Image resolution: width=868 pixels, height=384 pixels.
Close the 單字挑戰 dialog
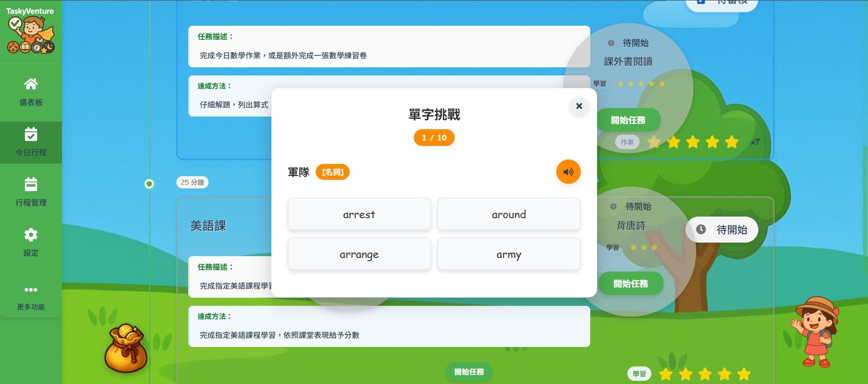tap(579, 106)
